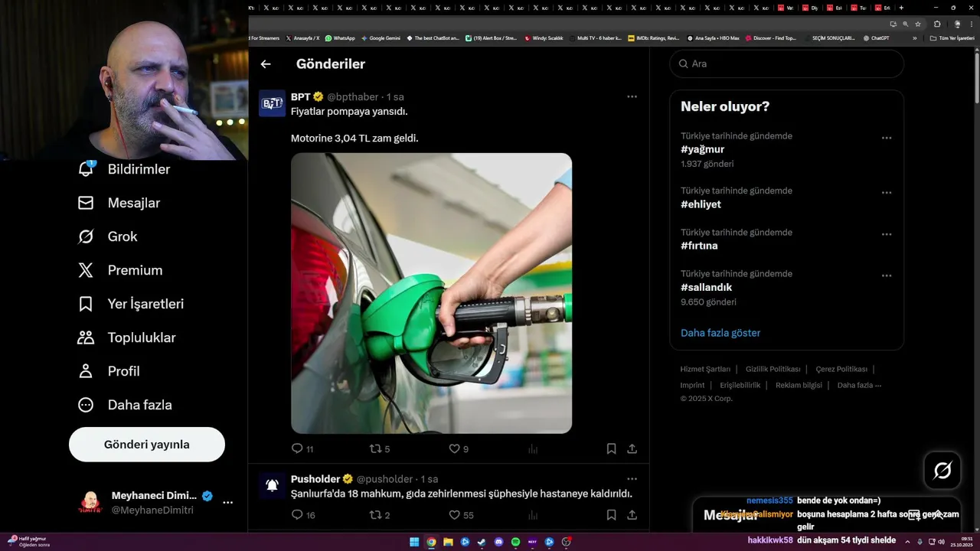
Task: Expand Daha fazla sidebar menu
Action: click(x=124, y=405)
